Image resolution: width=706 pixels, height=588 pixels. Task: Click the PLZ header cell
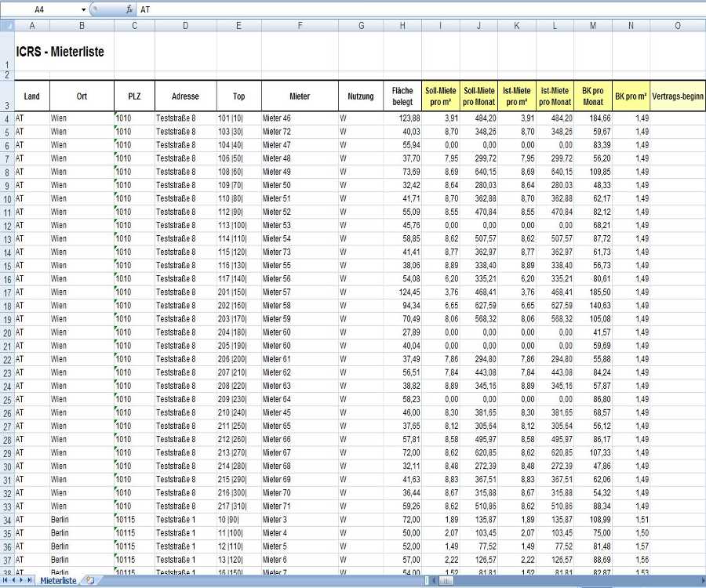click(x=134, y=96)
